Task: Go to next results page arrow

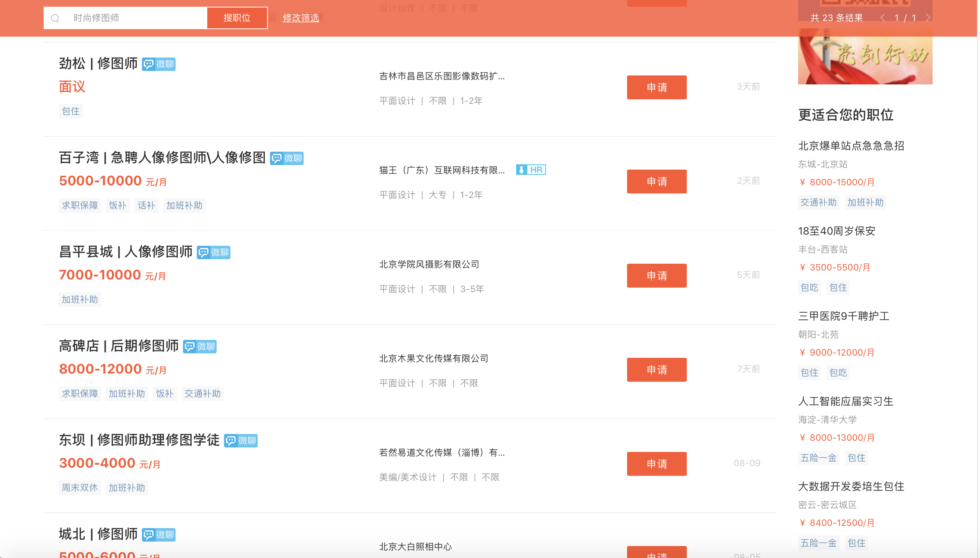Action: (927, 18)
